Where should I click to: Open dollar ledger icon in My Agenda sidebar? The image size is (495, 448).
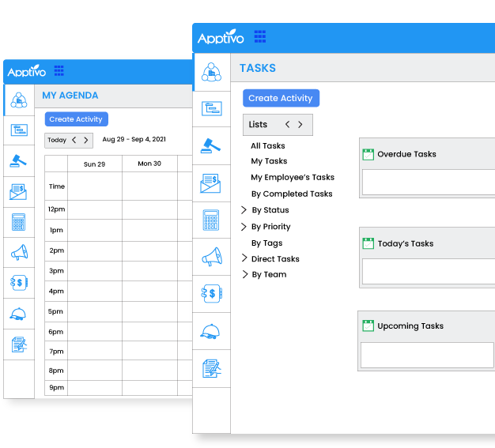(x=19, y=283)
